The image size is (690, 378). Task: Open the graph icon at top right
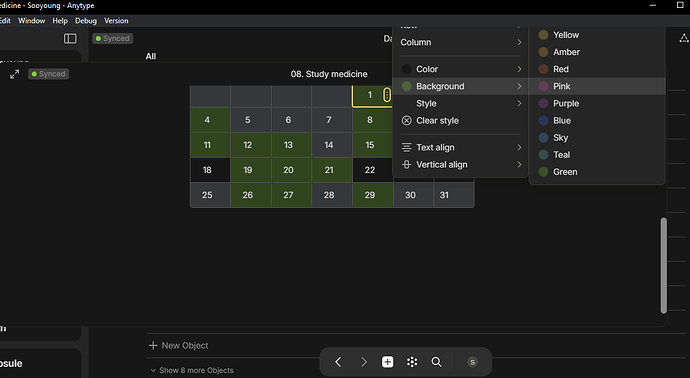pyautogui.click(x=683, y=38)
